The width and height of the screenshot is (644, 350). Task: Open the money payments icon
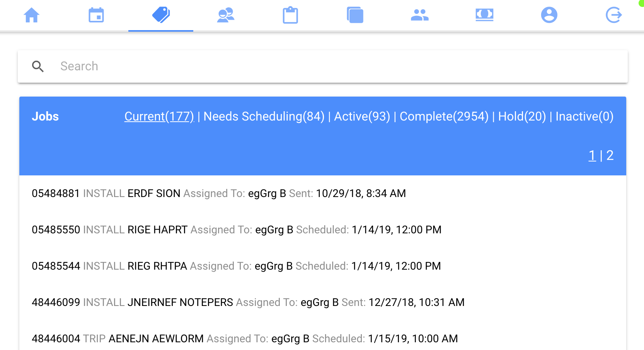(x=484, y=15)
